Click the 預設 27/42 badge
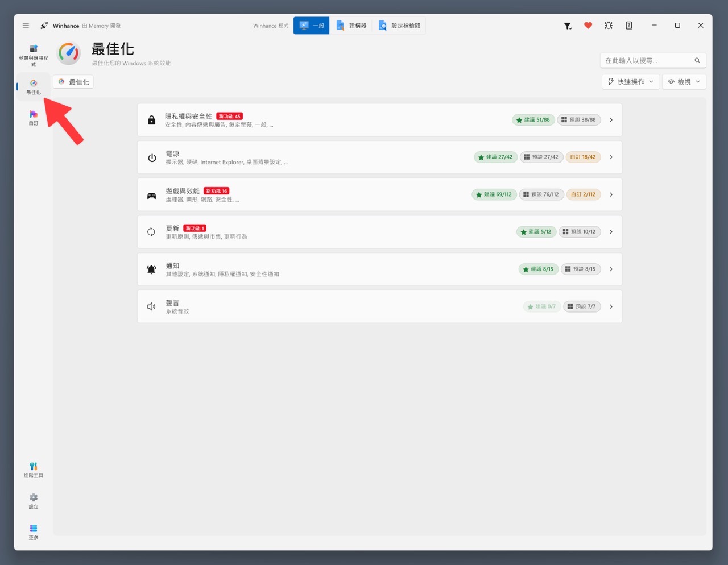 [541, 157]
